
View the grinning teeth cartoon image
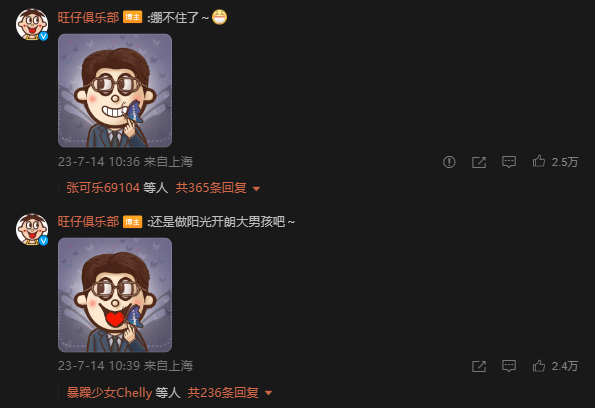[x=115, y=90]
